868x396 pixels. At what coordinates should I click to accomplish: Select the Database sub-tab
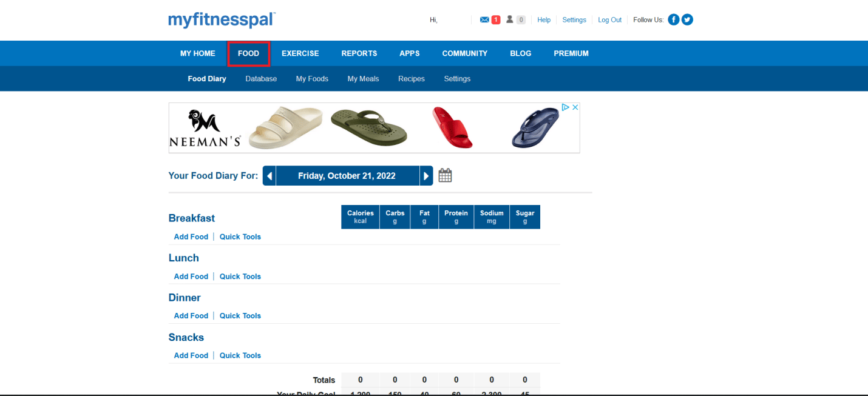pos(261,79)
